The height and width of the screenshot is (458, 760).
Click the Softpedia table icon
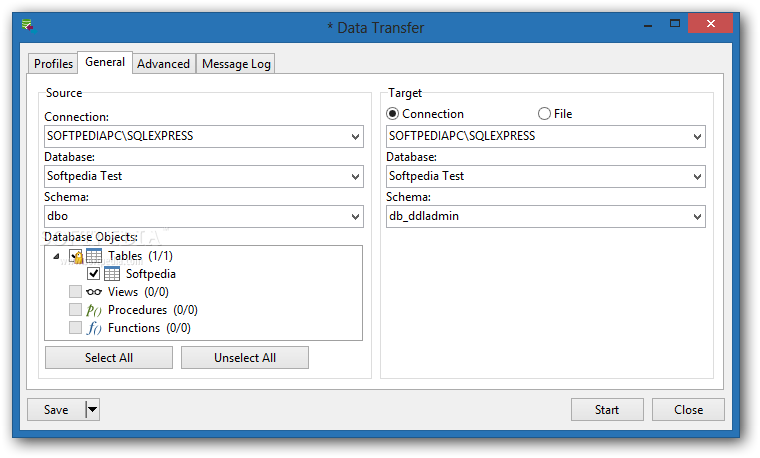[112, 274]
